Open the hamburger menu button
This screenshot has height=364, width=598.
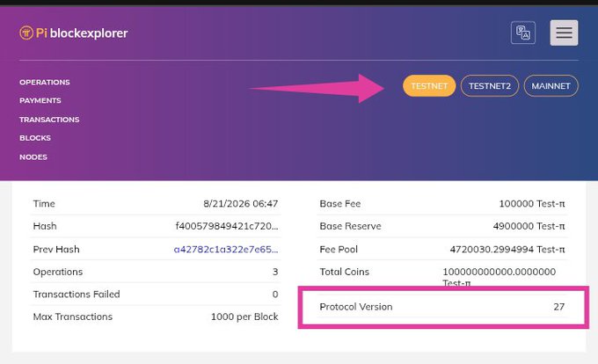(564, 33)
